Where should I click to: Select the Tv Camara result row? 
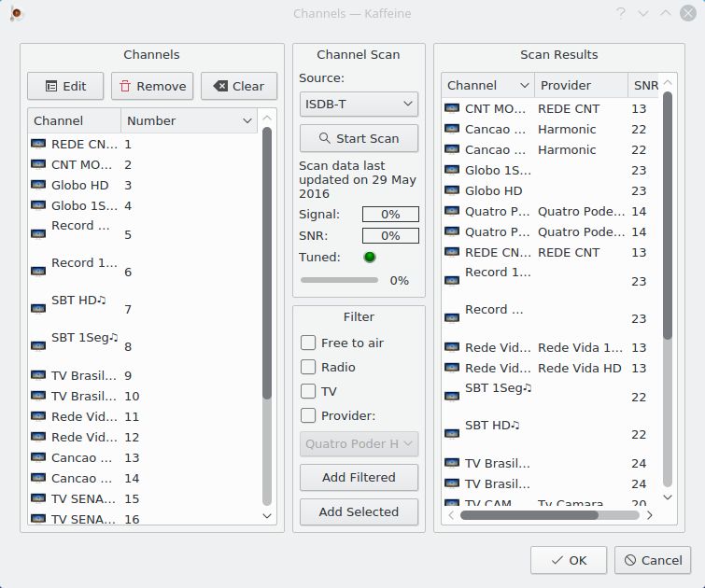(x=551, y=502)
